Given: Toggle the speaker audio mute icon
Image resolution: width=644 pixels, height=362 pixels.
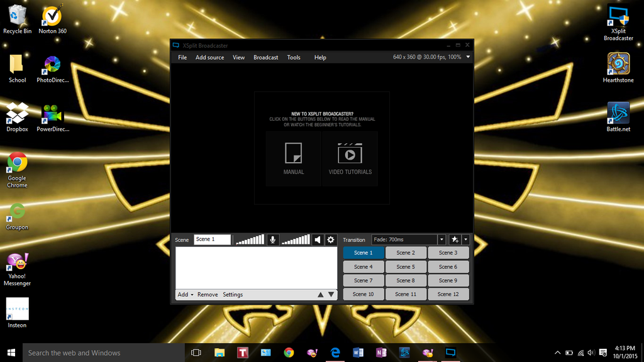Looking at the screenshot, I should tap(318, 239).
